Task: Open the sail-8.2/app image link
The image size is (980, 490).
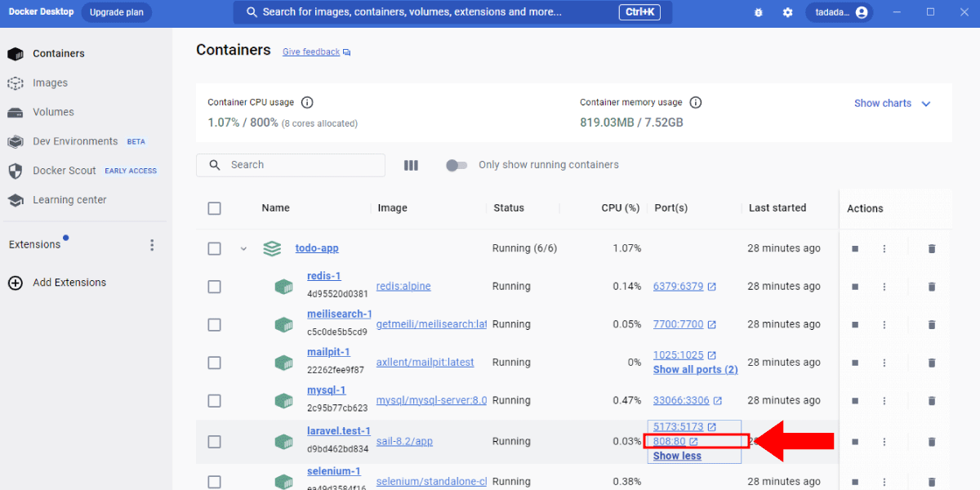Action: point(404,442)
